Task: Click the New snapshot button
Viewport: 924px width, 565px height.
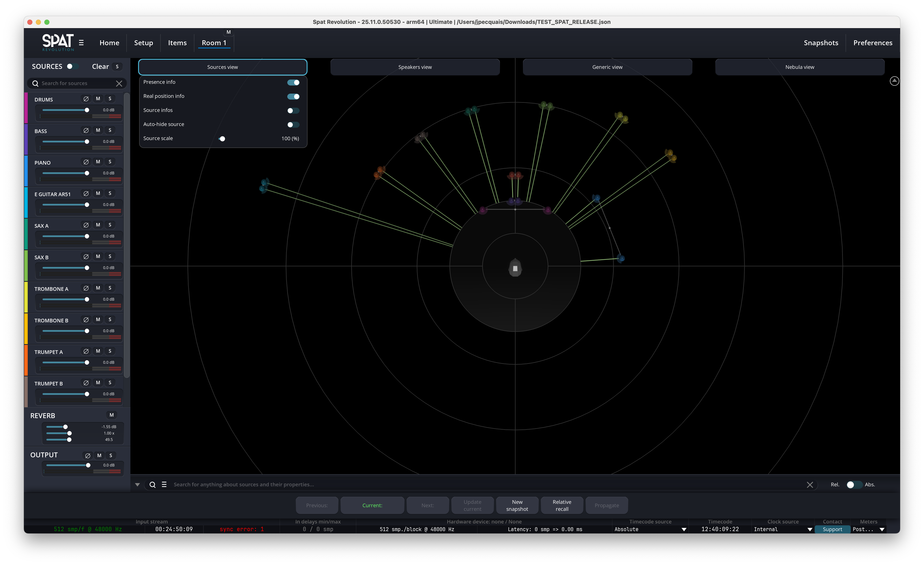Action: (517, 505)
